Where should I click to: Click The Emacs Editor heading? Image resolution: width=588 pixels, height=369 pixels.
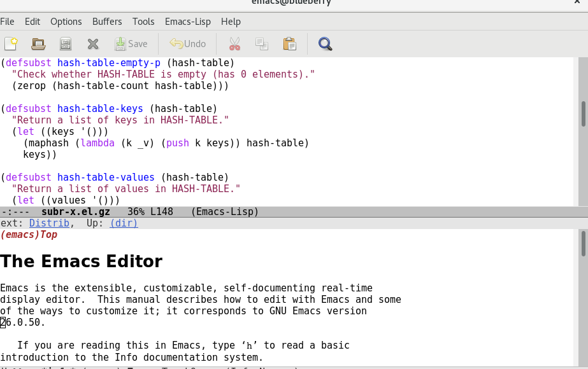pos(82,261)
